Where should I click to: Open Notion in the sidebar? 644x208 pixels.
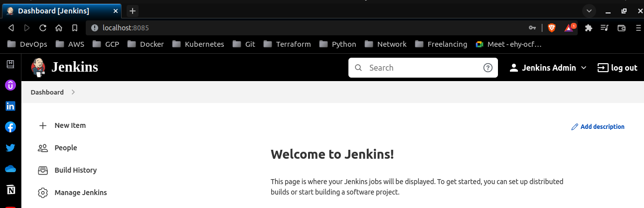click(x=10, y=190)
